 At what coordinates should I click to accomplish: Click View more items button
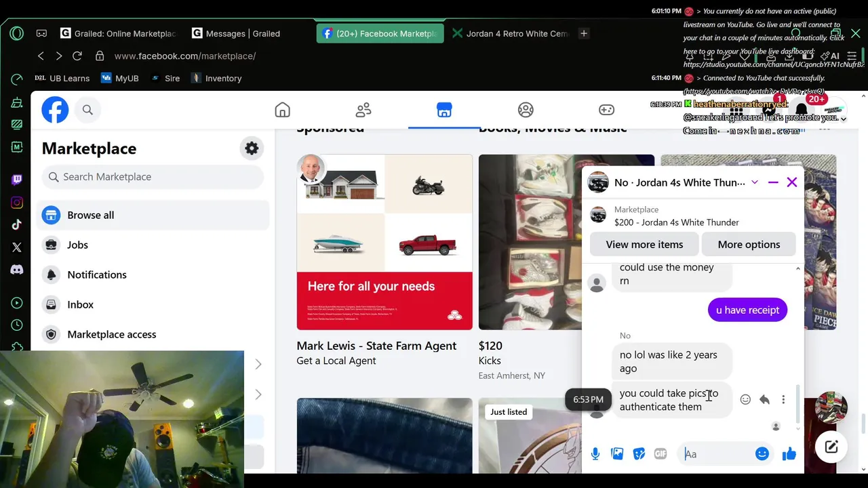pos(644,244)
